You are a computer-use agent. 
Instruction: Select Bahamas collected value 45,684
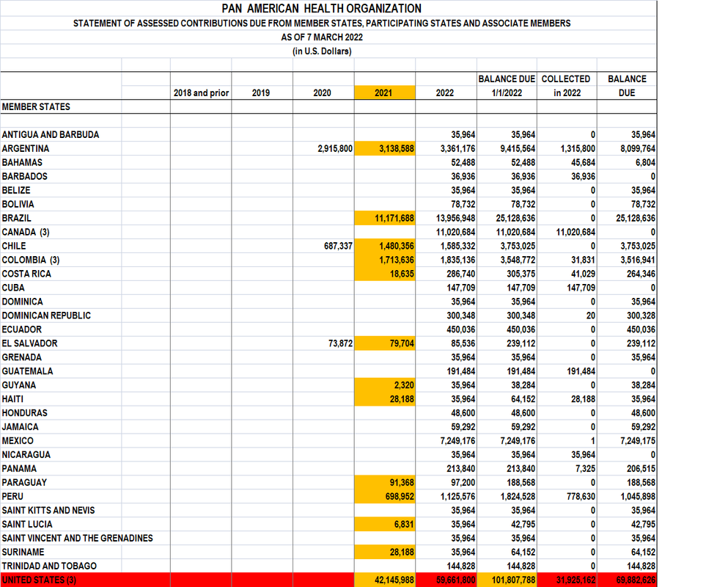(x=583, y=163)
